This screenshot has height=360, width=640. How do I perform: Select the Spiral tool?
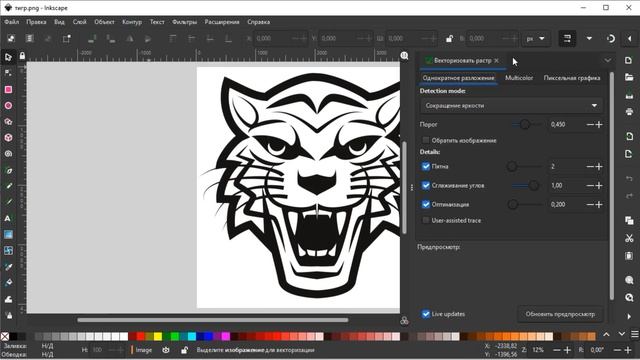tap(8, 154)
